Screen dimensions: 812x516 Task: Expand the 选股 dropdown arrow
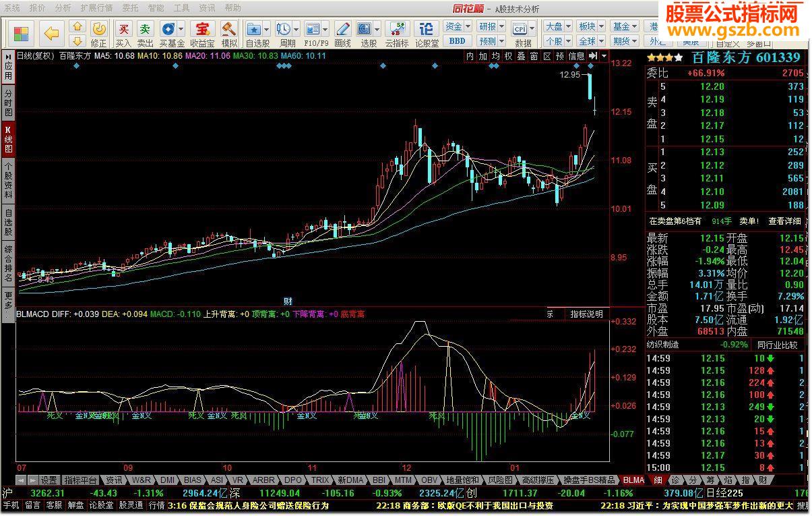(x=377, y=29)
